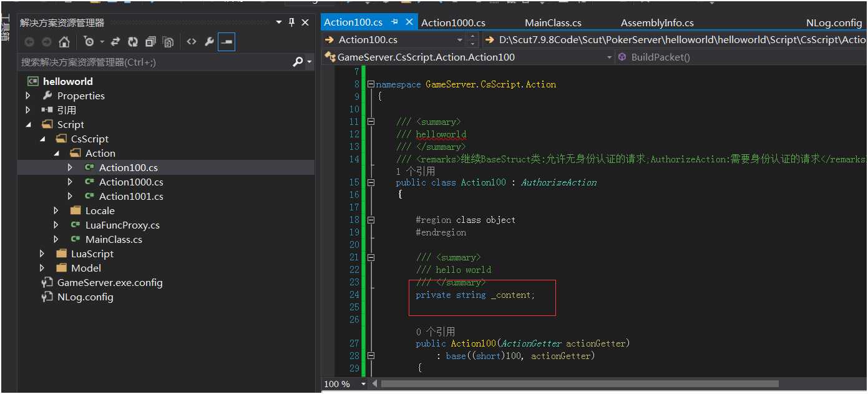The height and width of the screenshot is (394, 868).
Task: Switch to the NLog.config editor tab
Action: click(834, 22)
